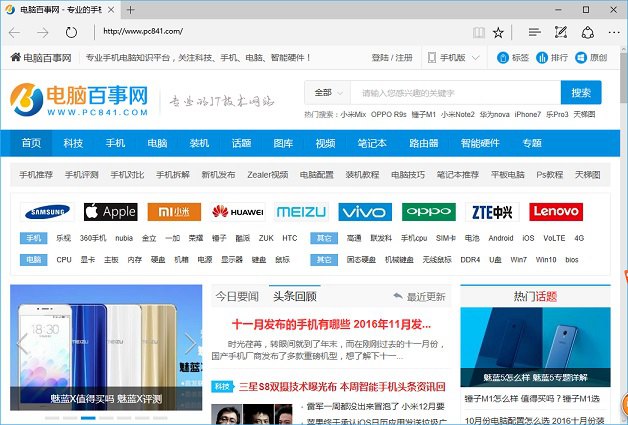
Task: Open the OPPO brand logo
Action: click(x=429, y=212)
